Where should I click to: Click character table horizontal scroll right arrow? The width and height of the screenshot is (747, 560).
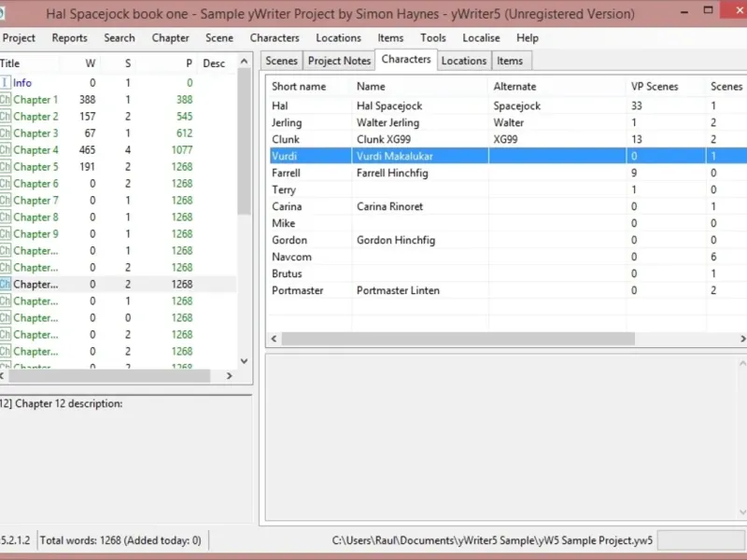742,339
